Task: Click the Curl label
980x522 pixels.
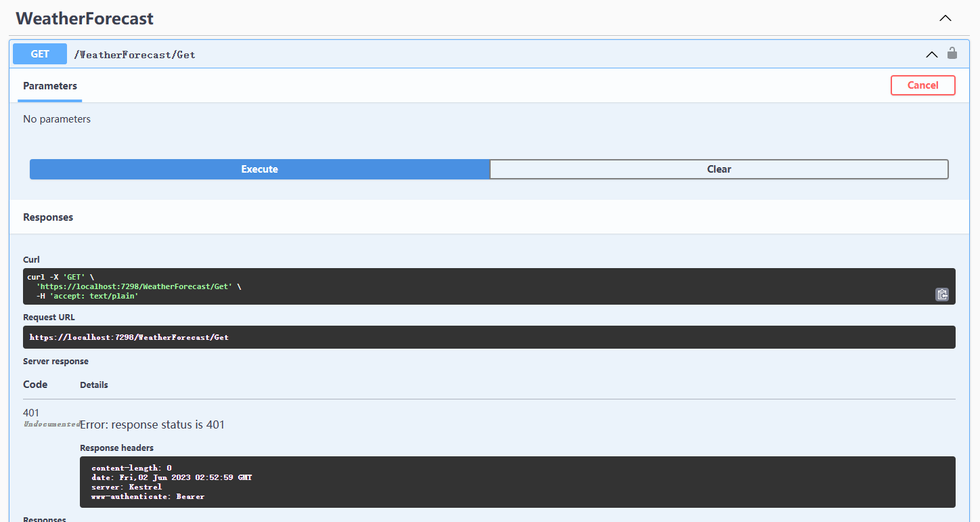Action: click(31, 260)
